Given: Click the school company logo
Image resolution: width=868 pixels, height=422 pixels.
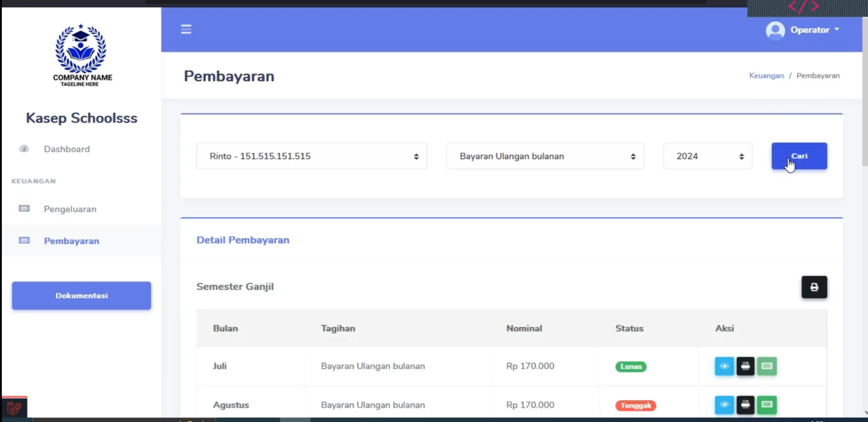Looking at the screenshot, I should tap(81, 55).
